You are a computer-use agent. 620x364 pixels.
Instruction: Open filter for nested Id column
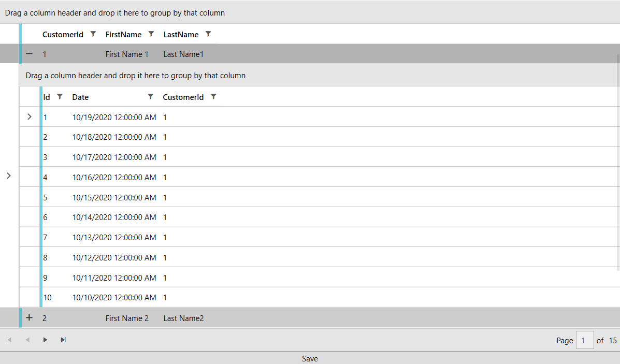(x=60, y=97)
